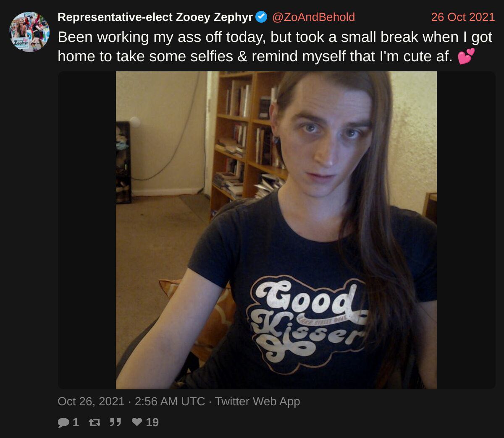Click the reply count number 1
504x438 pixels.
(76, 422)
